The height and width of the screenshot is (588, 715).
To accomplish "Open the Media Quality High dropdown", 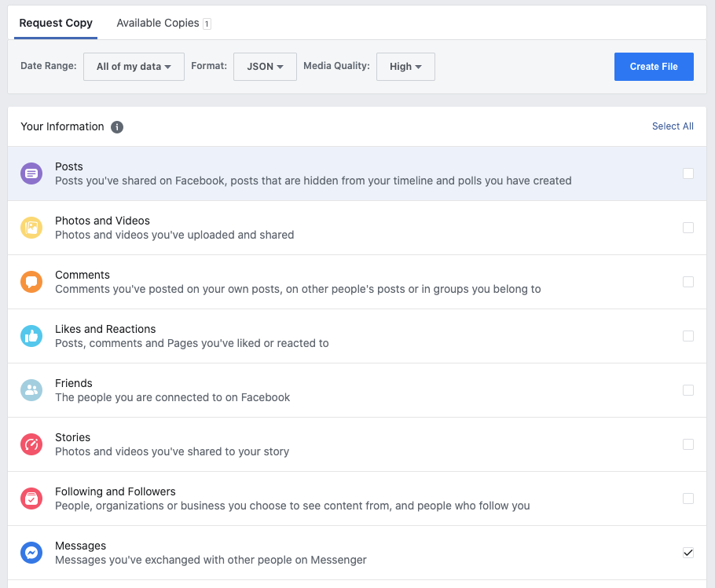I will (405, 67).
